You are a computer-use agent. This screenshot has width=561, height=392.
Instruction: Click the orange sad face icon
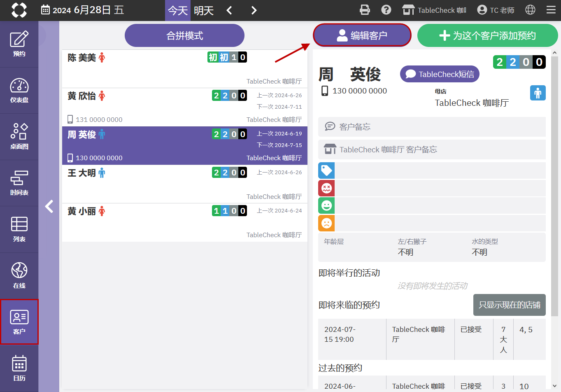pos(326,223)
